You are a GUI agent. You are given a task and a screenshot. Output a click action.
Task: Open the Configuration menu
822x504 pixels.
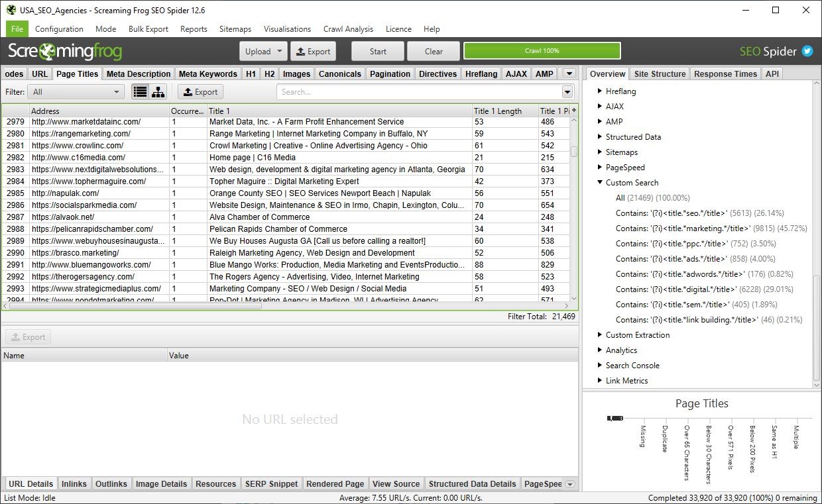point(59,28)
